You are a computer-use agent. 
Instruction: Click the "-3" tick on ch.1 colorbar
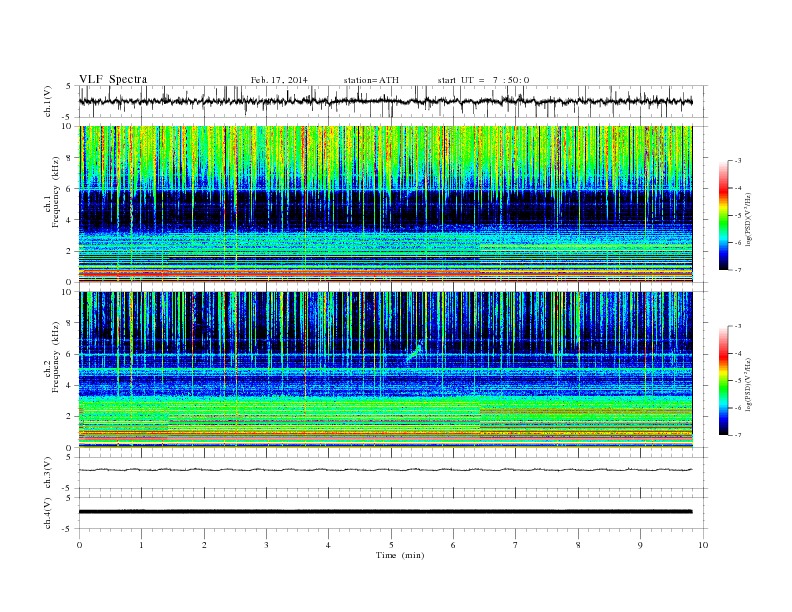tap(737, 161)
